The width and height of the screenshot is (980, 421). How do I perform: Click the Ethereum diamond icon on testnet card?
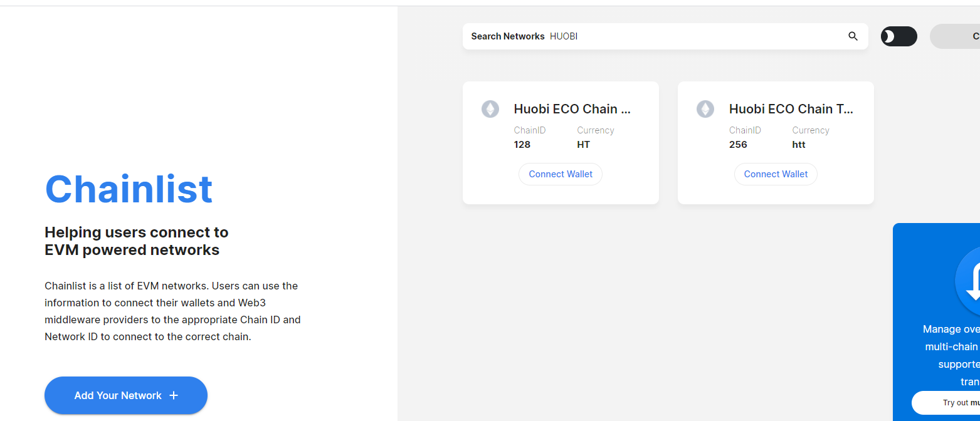[x=705, y=108]
